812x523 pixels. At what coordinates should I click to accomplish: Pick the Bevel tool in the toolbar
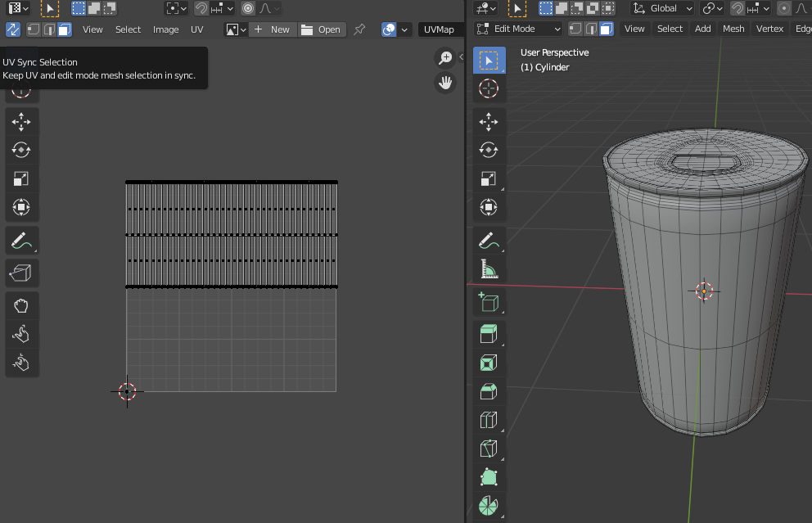[x=489, y=391]
